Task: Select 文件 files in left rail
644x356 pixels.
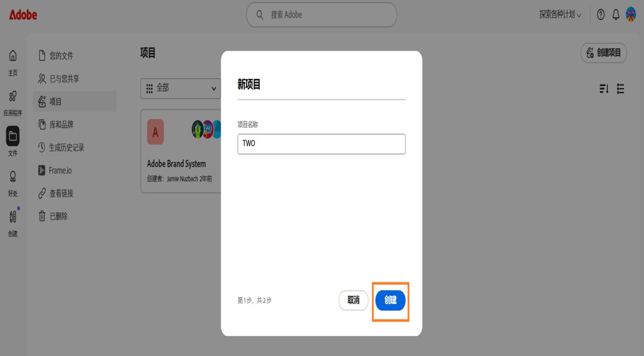Action: pyautogui.click(x=13, y=142)
